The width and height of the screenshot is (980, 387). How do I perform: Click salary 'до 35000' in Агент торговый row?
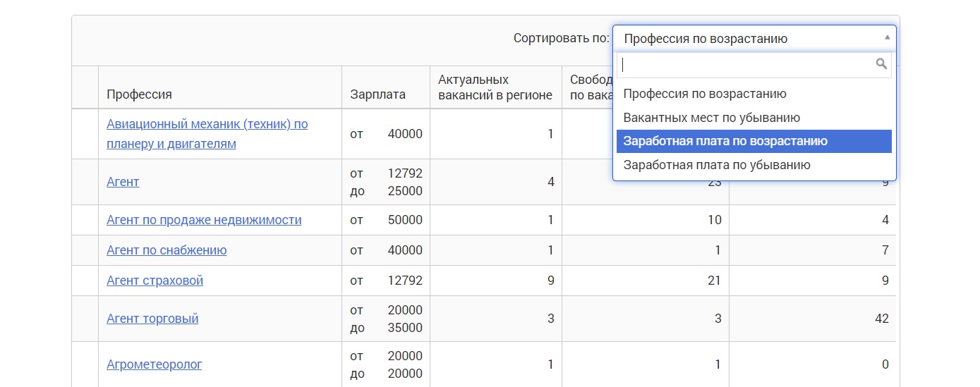(x=386, y=328)
